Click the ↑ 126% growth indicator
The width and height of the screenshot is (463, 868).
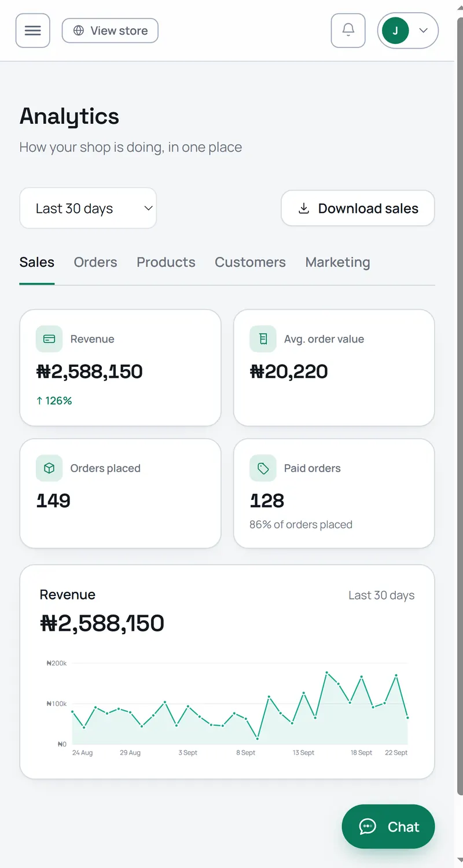click(54, 400)
